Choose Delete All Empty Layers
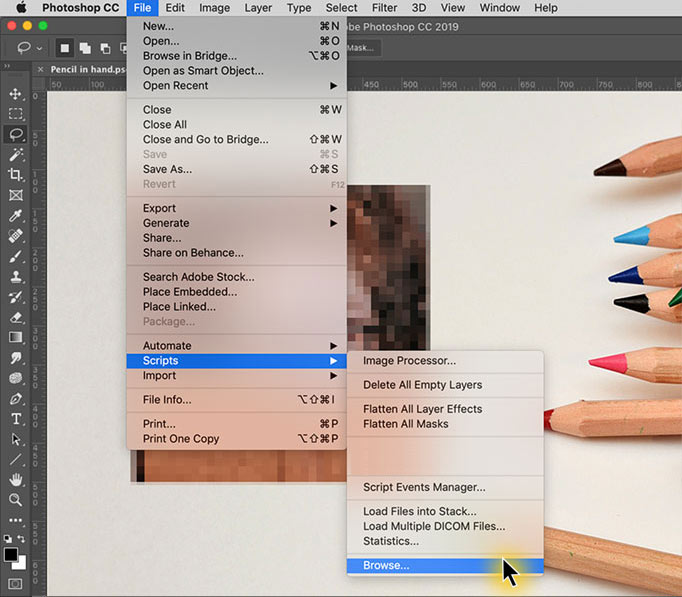Screen dimensions: 682x597 click(445, 385)
